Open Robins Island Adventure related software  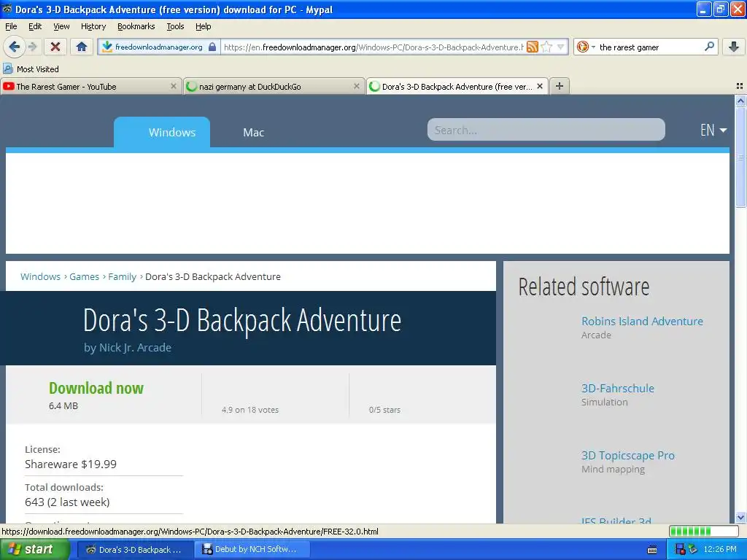click(642, 322)
